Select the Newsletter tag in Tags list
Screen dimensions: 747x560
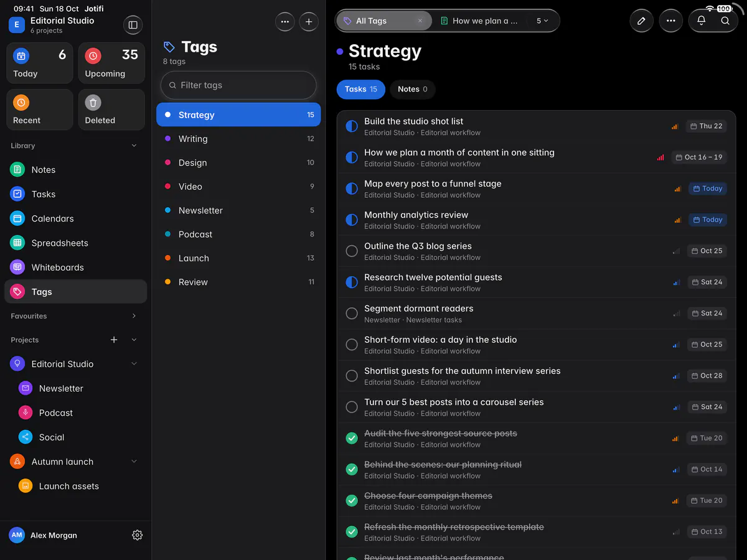pyautogui.click(x=238, y=210)
